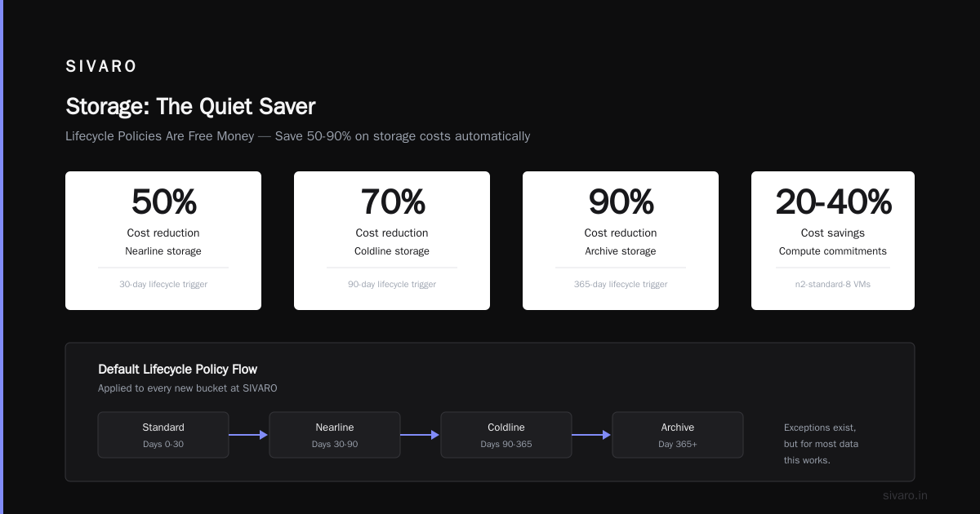Select the Standard Days 0-30 box
The width and height of the screenshot is (980, 514).
click(163, 435)
